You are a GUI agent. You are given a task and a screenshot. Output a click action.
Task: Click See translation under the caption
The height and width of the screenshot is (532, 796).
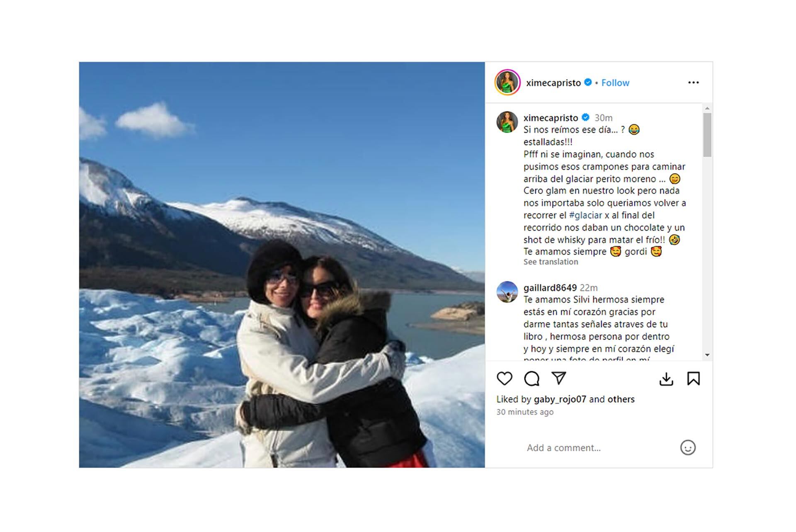[x=551, y=262]
